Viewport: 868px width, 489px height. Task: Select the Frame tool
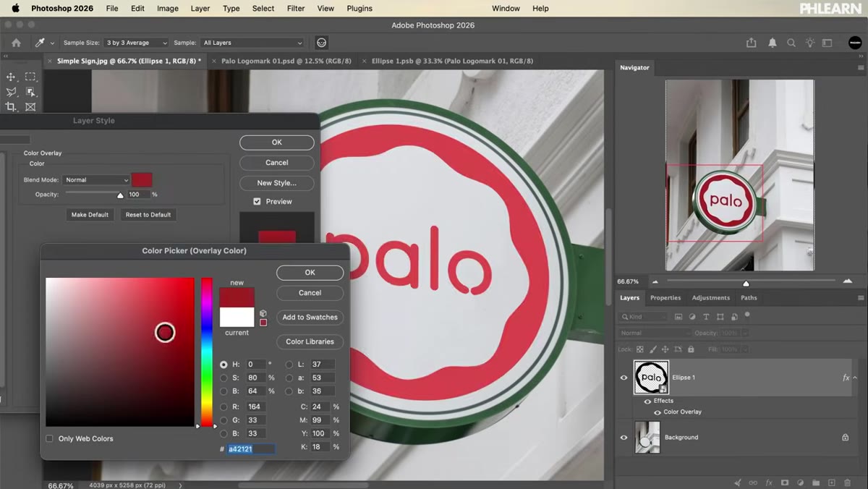[x=30, y=107]
